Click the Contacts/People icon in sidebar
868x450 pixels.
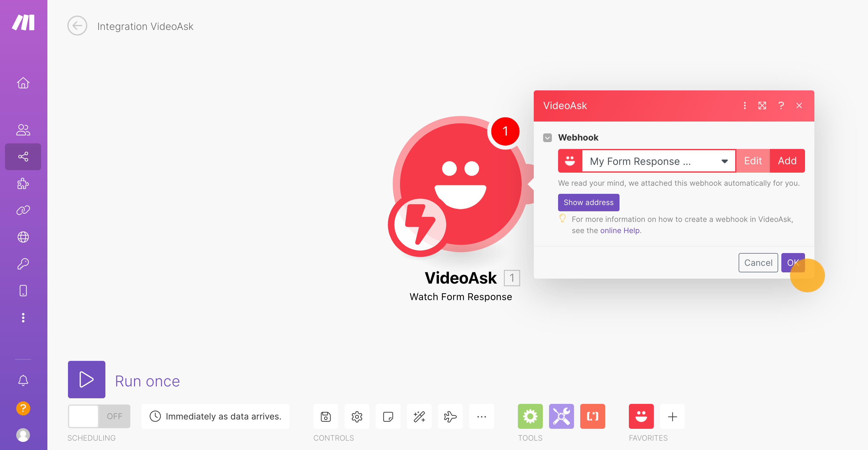click(x=23, y=129)
